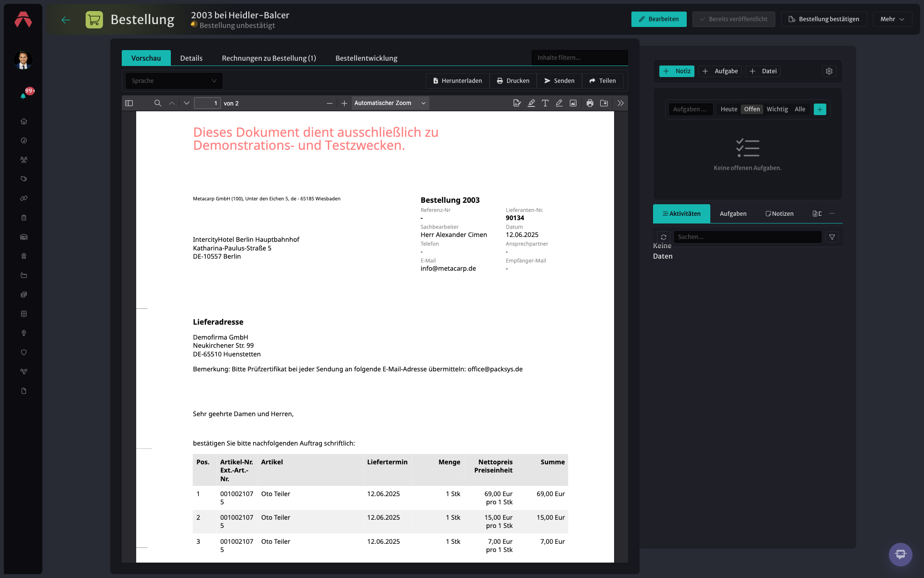Open the Rechnungen zu Bestellung (1) tab
The height and width of the screenshot is (578, 924).
point(269,58)
